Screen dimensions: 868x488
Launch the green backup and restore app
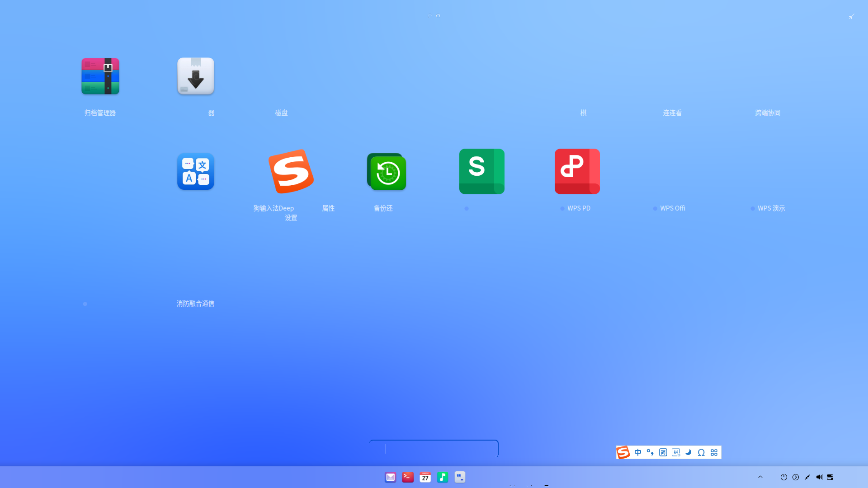(387, 172)
